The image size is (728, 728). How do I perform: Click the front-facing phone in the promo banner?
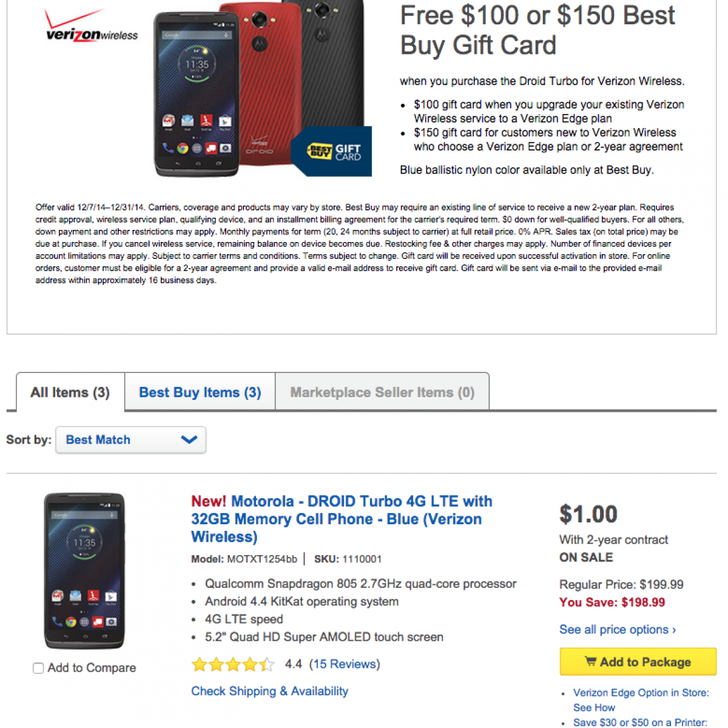tap(197, 94)
